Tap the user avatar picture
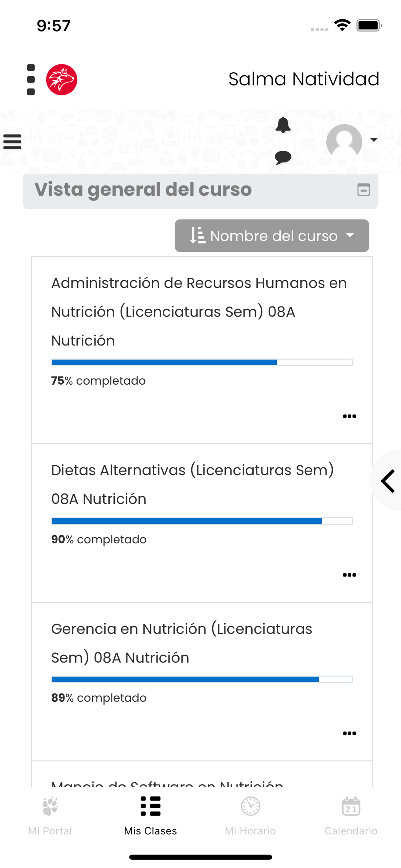This screenshot has height=868, width=401. point(344,141)
